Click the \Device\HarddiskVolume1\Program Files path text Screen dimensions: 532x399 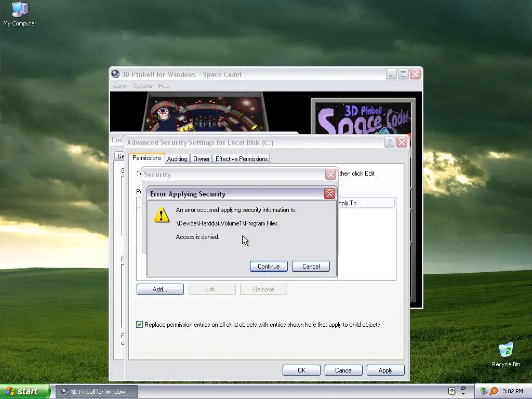point(227,223)
